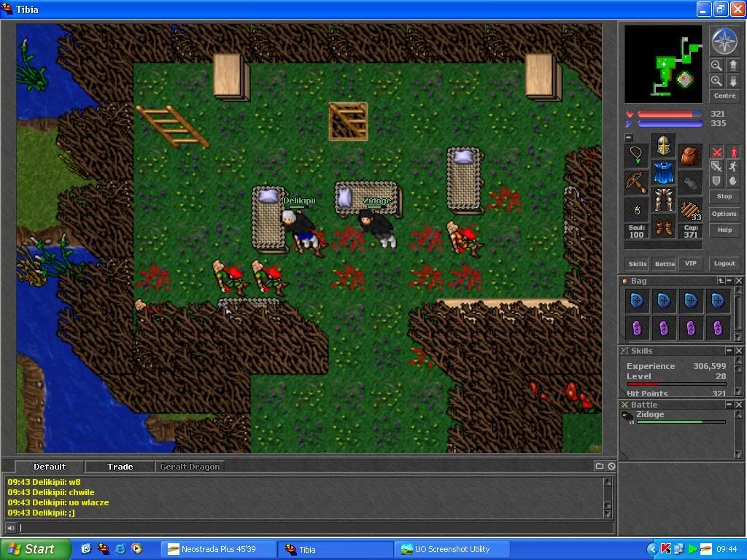The height and width of the screenshot is (560, 747).
Task: Enable balanced fighting mode
Action: [x=716, y=167]
